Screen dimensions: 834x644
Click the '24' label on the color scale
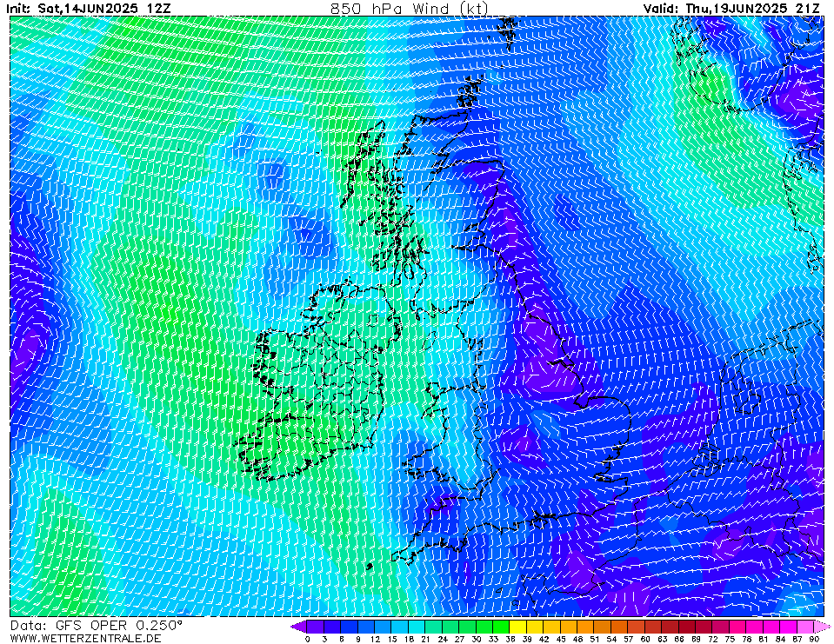pos(443,639)
